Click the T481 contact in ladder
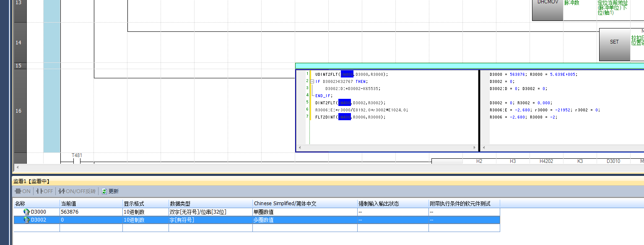Screen dimensions: 644x245 (x=77, y=161)
